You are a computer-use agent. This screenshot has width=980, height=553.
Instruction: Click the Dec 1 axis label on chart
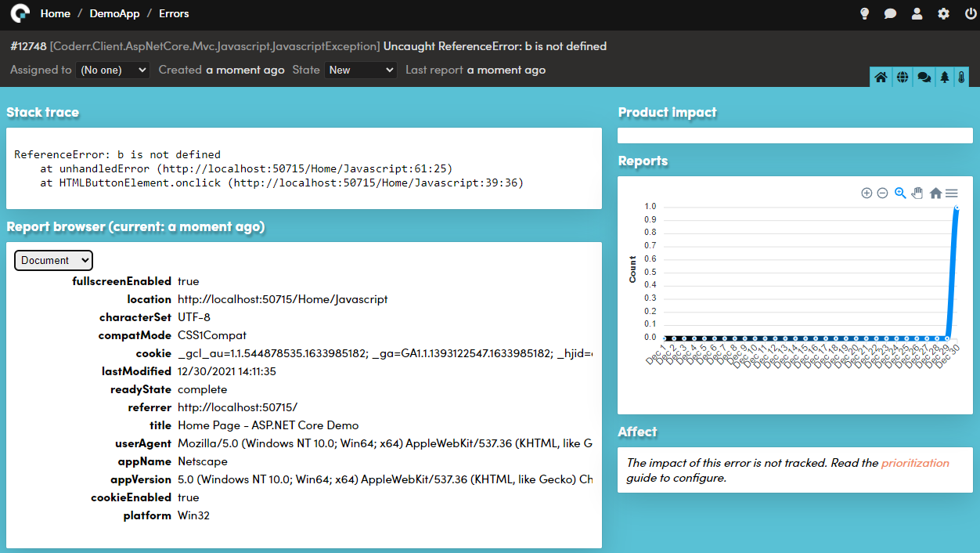[655, 353]
